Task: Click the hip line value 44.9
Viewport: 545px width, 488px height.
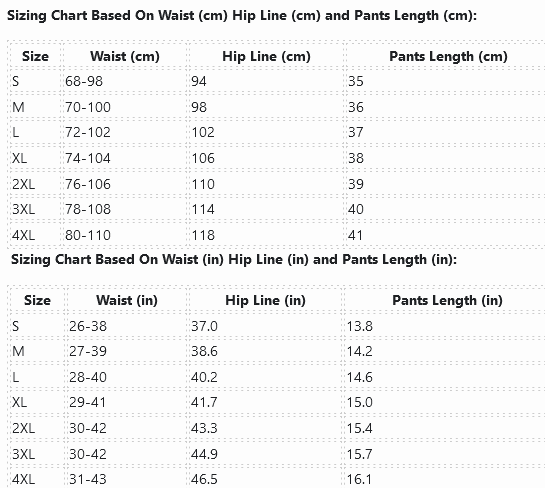Action: 204,454
